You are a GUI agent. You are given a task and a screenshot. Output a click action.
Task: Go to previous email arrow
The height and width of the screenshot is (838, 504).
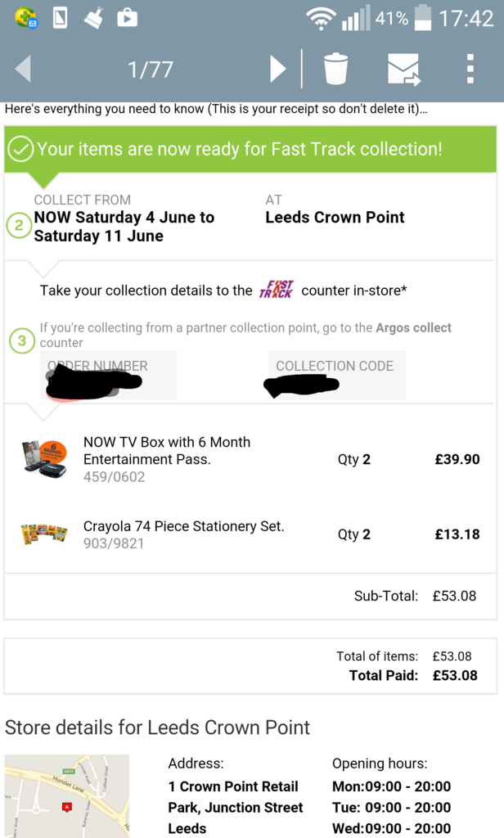[23, 70]
